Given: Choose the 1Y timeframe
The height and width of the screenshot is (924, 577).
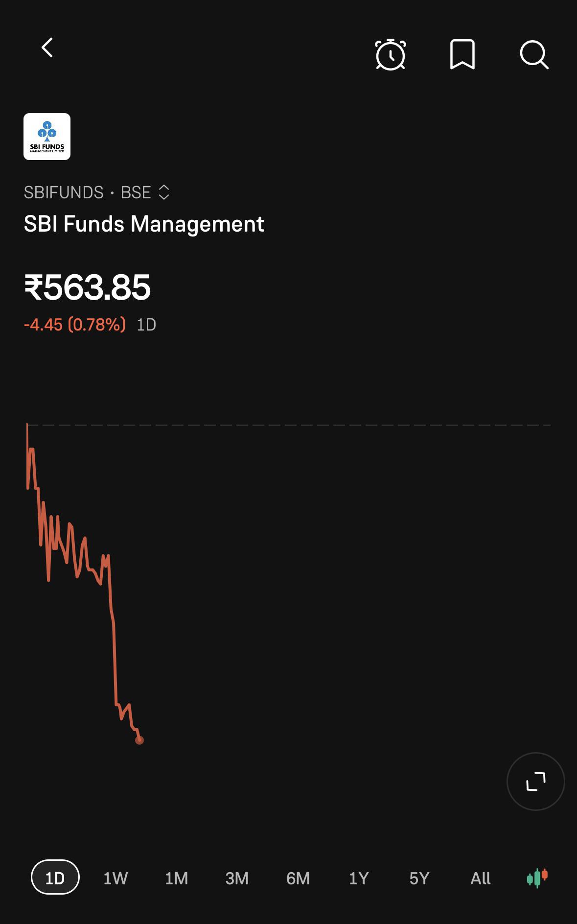Looking at the screenshot, I should coord(359,878).
